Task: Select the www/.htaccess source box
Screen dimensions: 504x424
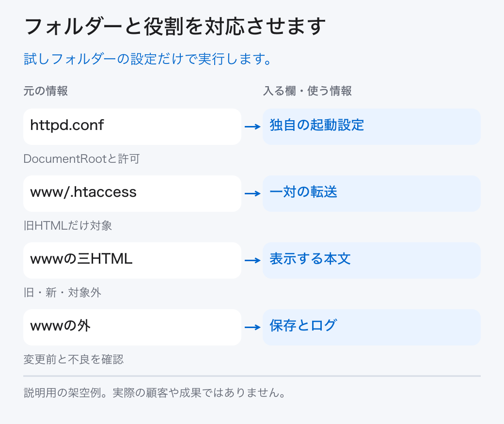Action: pos(132,193)
